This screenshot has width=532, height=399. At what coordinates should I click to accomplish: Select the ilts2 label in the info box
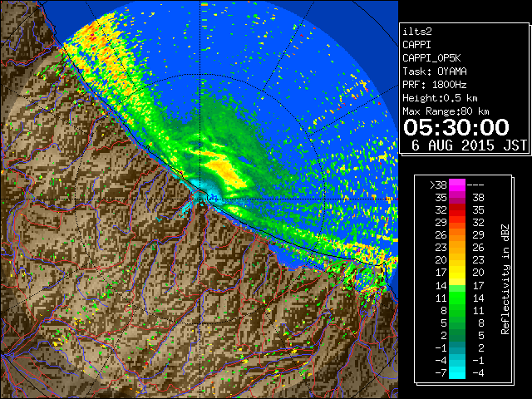[417, 32]
